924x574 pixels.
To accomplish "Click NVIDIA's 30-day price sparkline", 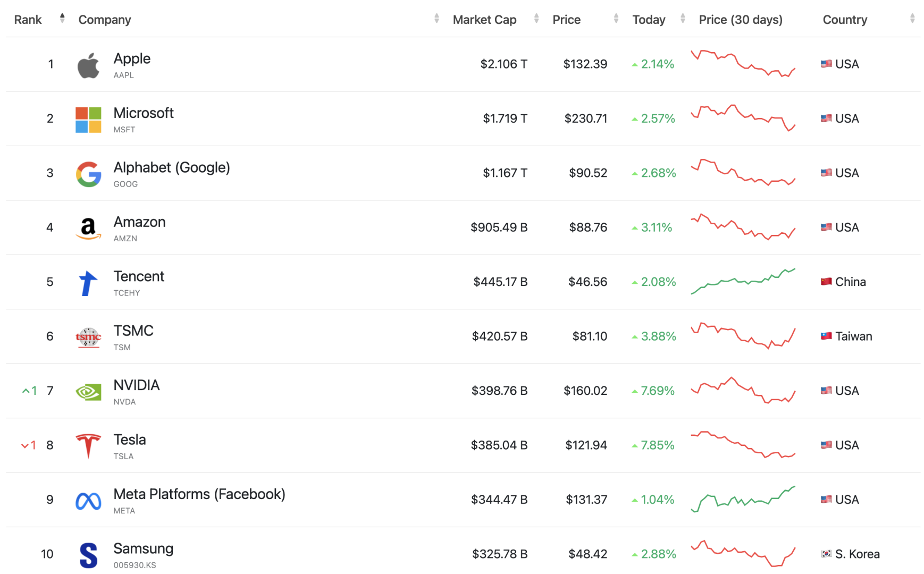I will coord(743,390).
